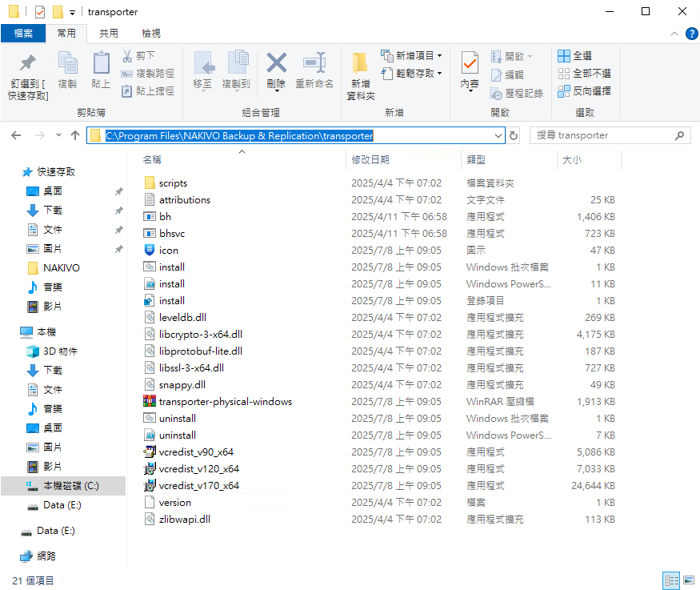This screenshot has width=700, height=590.
Task: Select the zlibwapi.dll file
Action: tap(184, 520)
